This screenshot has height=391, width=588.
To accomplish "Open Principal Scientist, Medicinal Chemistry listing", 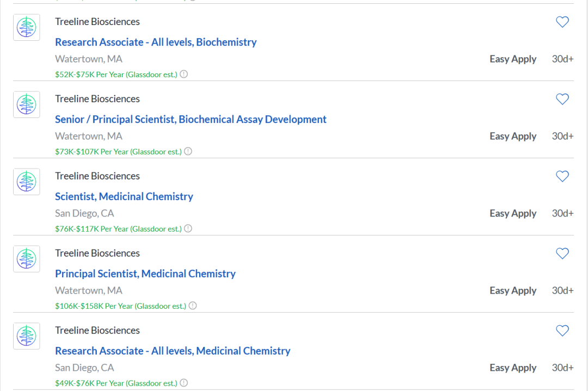I will tap(145, 274).
